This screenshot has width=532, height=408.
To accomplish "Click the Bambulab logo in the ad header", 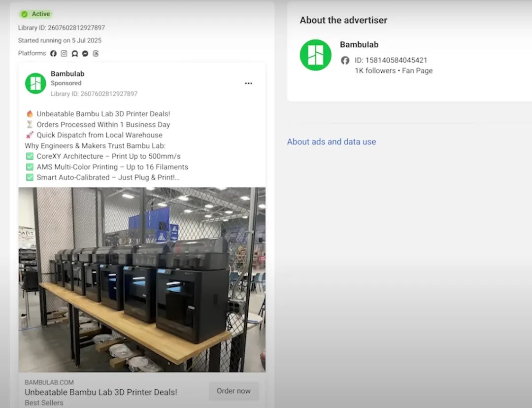I will (35, 83).
